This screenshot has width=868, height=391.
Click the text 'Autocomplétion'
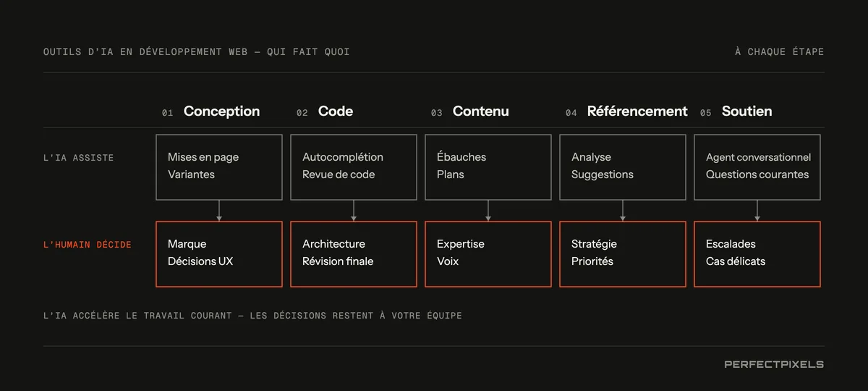(x=343, y=157)
